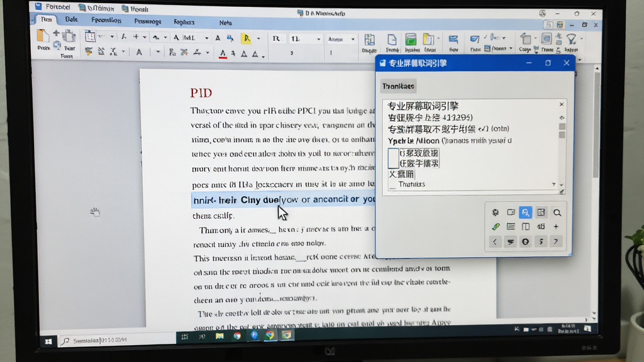This screenshot has height=362, width=644.
Task: Click the Task View icon on taskbar
Action: [185, 337]
